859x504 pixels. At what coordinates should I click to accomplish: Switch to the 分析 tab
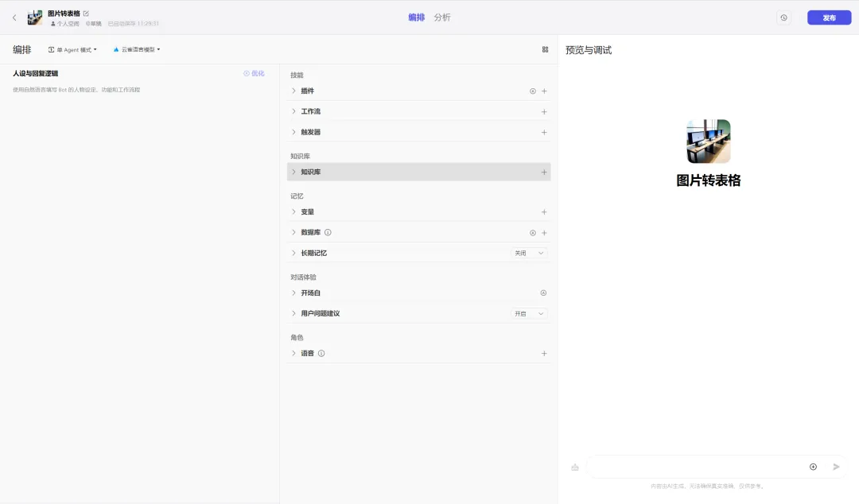point(442,17)
